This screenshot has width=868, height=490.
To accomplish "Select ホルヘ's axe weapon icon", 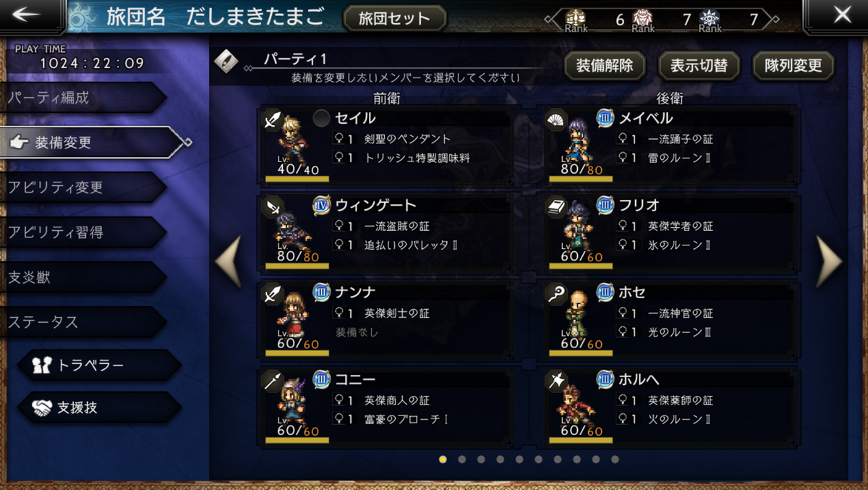I will coord(556,381).
